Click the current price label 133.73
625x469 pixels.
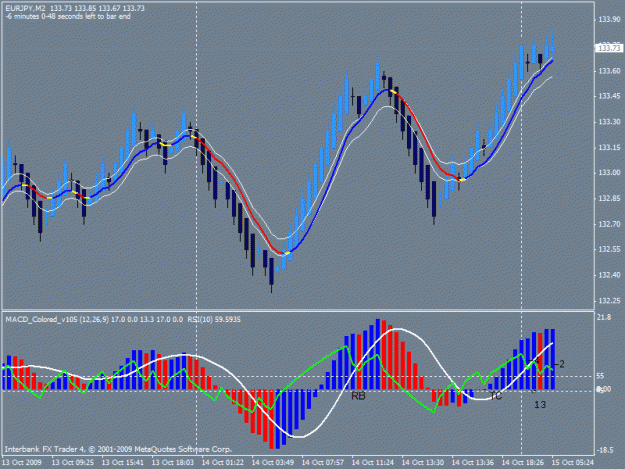609,48
